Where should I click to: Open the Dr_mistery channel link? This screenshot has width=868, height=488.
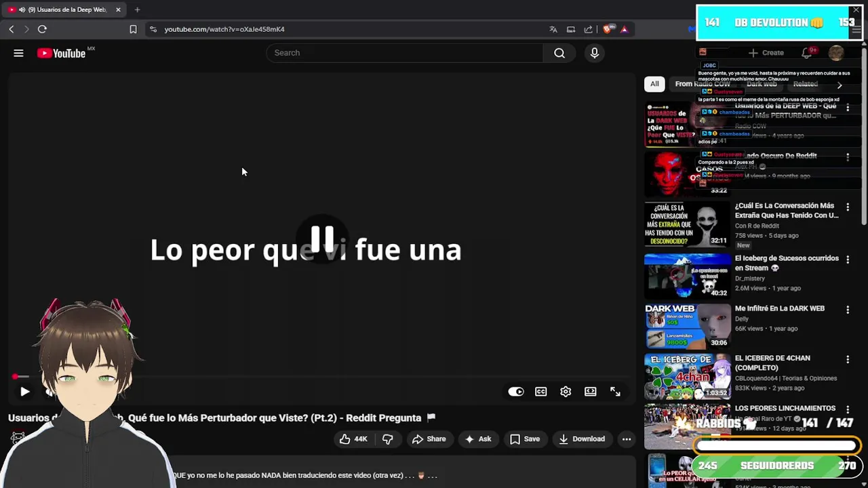tap(749, 278)
